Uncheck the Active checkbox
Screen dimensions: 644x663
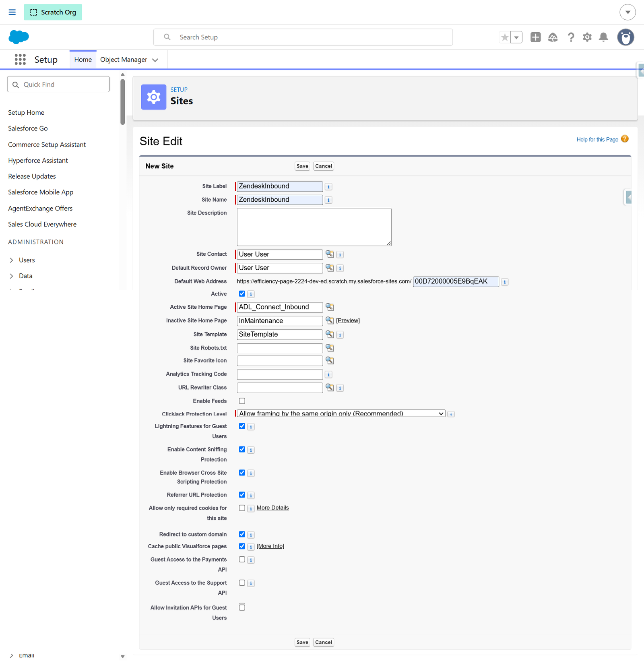(x=242, y=294)
